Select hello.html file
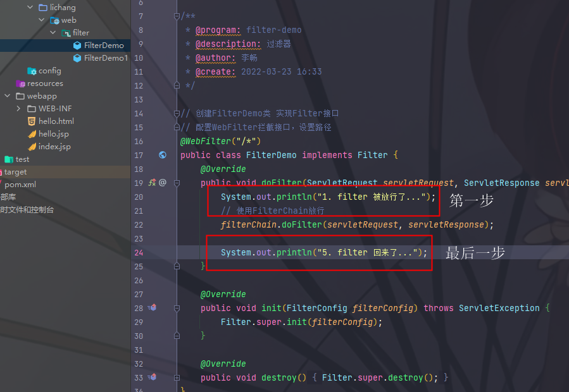The width and height of the screenshot is (569, 392). point(56,121)
